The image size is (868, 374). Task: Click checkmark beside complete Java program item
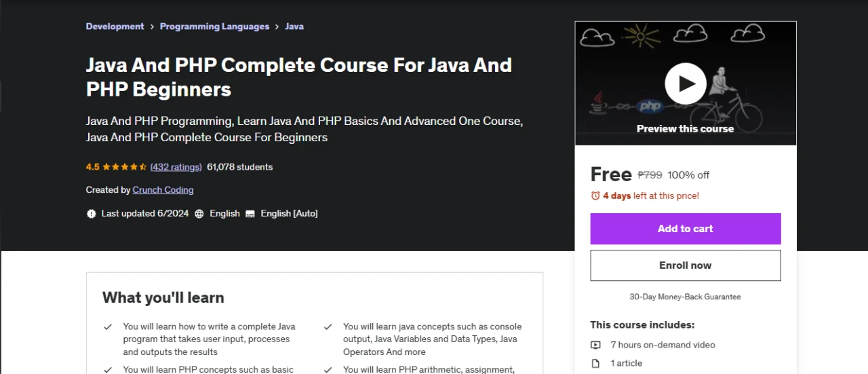(108, 326)
